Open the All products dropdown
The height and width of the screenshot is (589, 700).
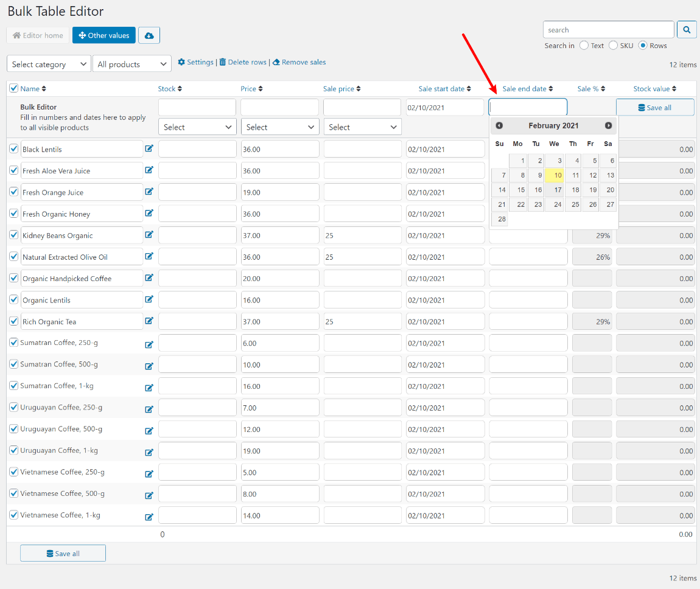click(x=132, y=64)
